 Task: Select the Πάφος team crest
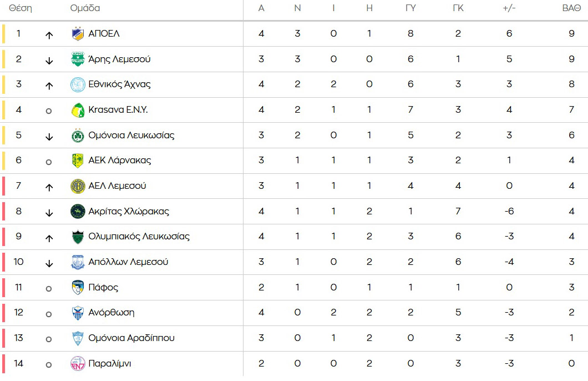78,288
